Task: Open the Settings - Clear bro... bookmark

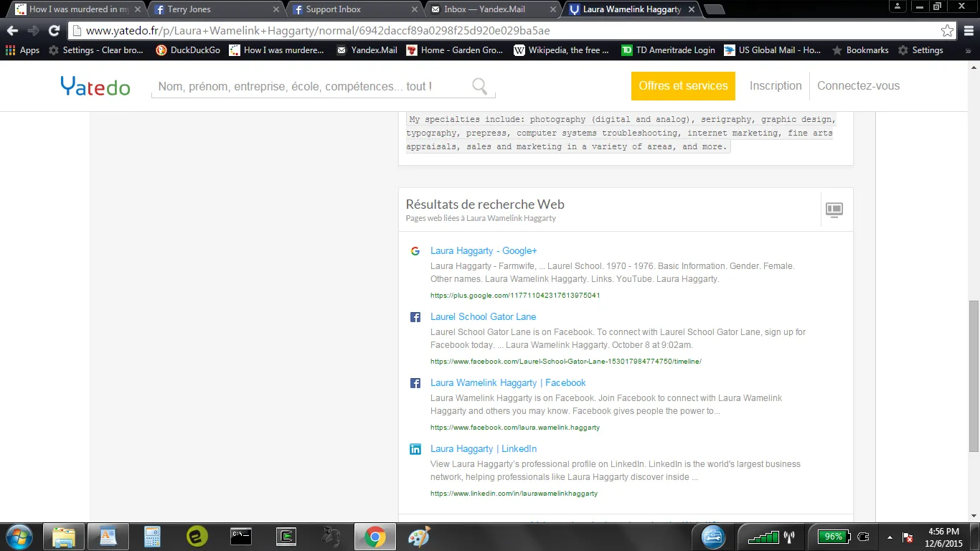Action: click(96, 50)
